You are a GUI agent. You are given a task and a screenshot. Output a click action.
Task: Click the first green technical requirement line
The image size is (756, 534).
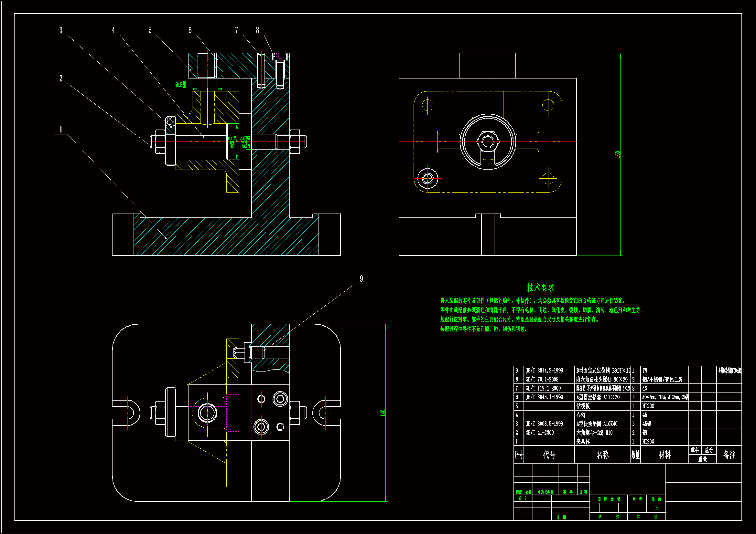click(x=534, y=301)
